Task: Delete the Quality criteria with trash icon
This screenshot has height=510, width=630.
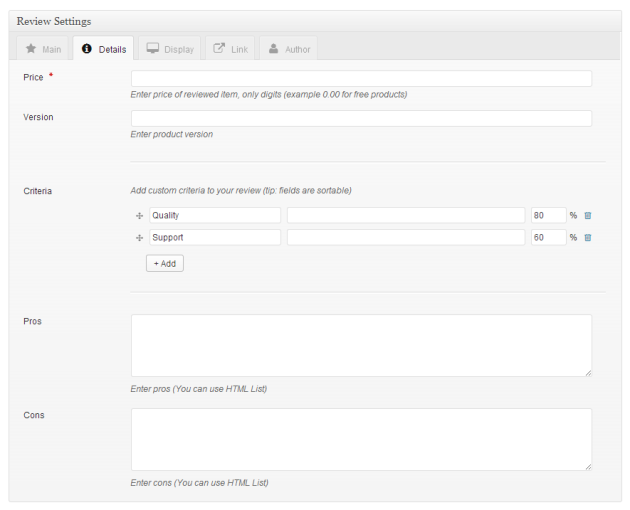Action: click(587, 215)
